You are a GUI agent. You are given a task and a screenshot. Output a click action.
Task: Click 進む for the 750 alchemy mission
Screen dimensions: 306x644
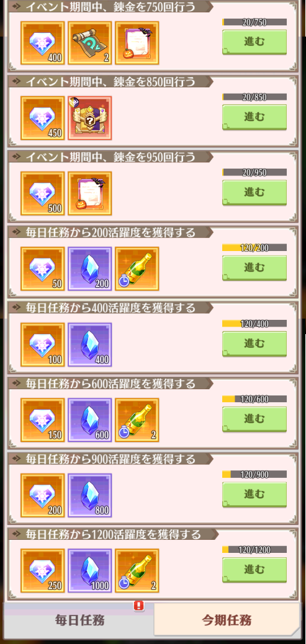tap(254, 42)
